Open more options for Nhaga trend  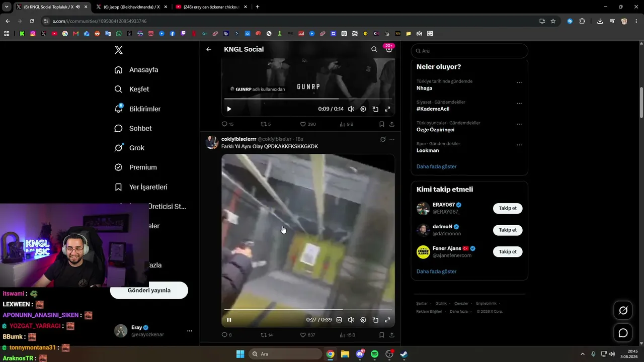point(519,83)
